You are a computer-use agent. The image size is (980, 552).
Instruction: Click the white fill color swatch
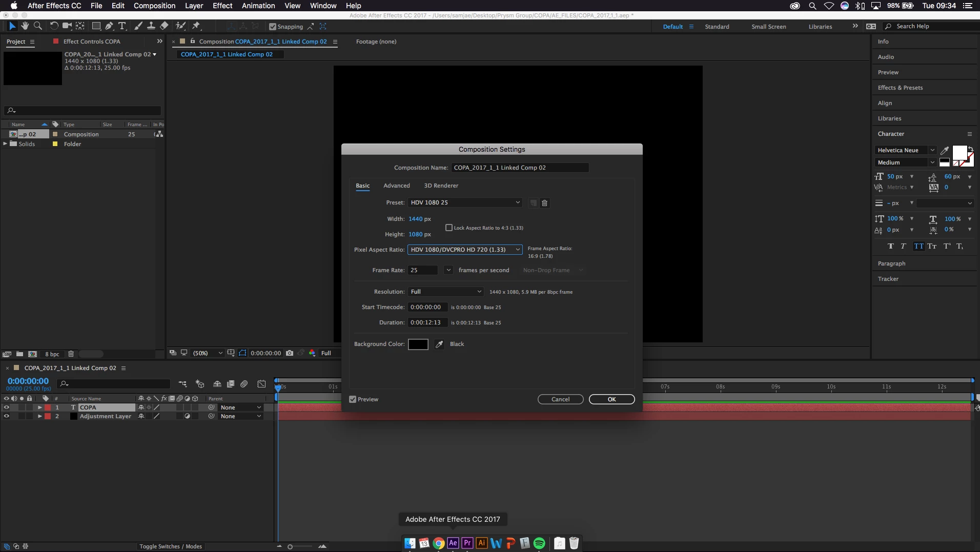coord(959,153)
